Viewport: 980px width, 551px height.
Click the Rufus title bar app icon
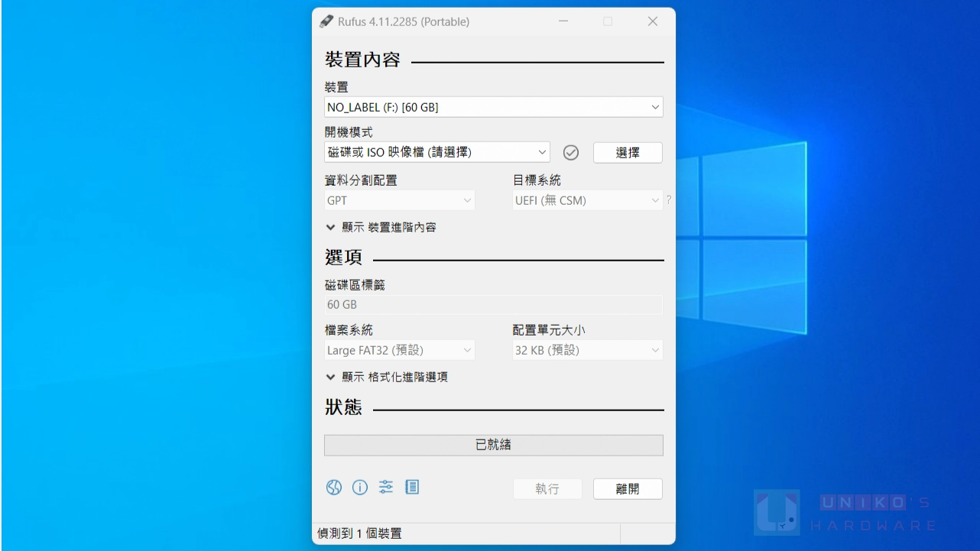[x=326, y=21]
